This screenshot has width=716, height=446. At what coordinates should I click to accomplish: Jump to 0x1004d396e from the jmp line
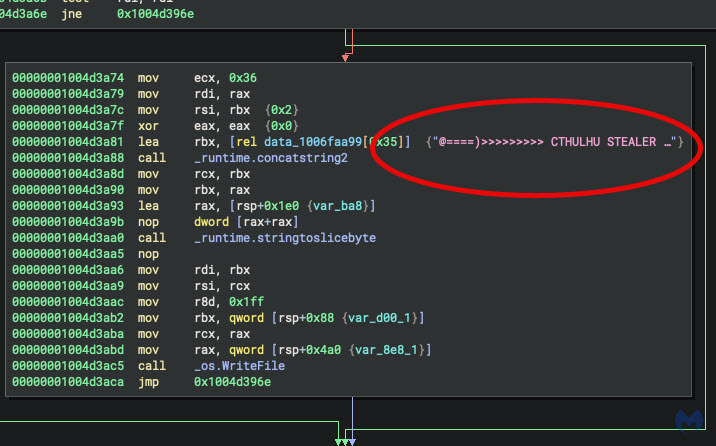[x=232, y=382]
